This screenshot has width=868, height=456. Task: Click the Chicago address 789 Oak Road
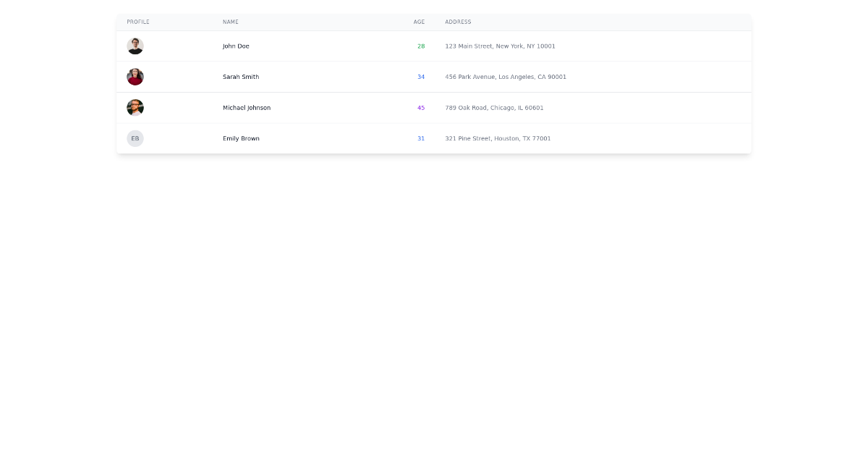(x=494, y=107)
